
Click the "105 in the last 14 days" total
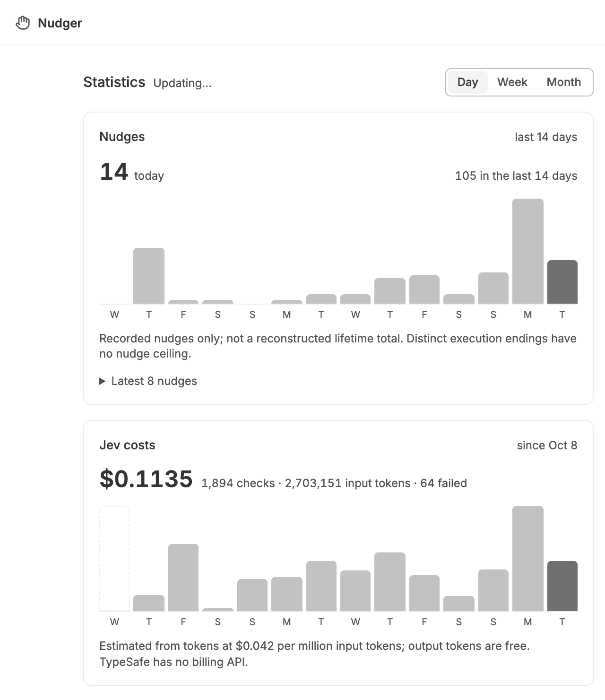[516, 176]
